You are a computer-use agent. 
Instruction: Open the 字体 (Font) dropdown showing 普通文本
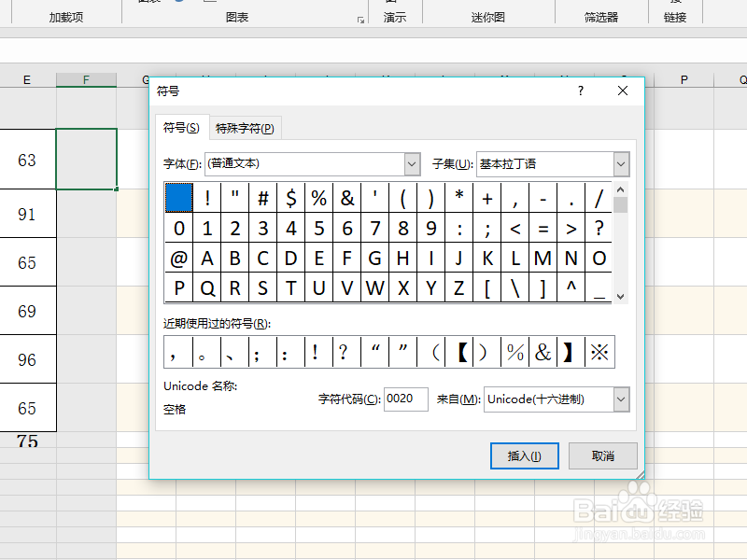(412, 163)
